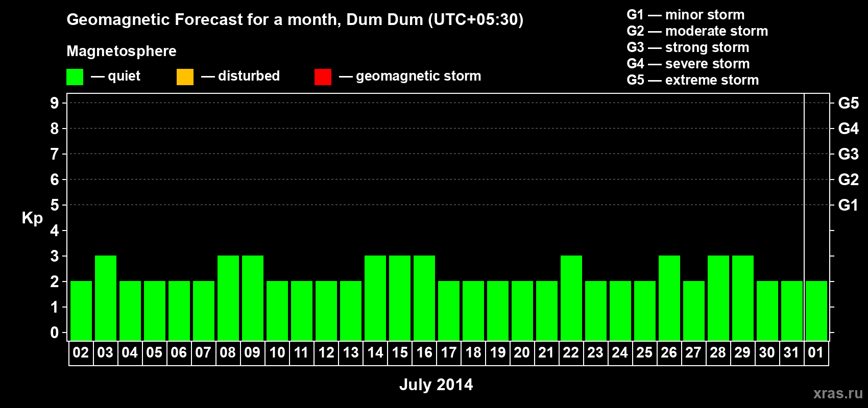Click the date cell '03'
The image size is (868, 408).
(x=105, y=353)
